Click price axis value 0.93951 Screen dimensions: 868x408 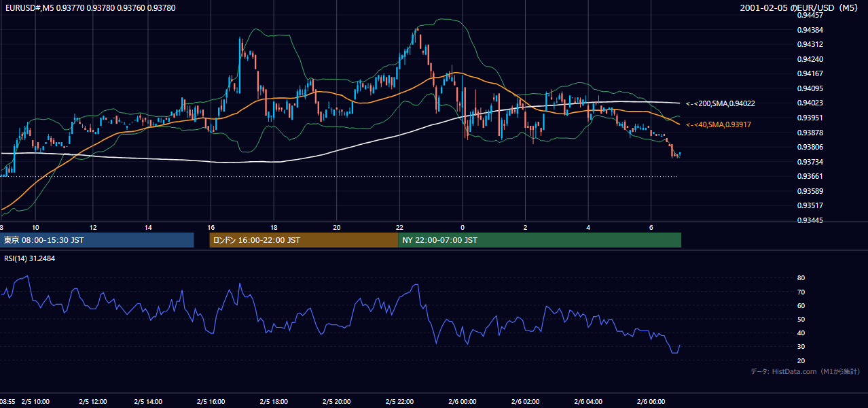click(x=811, y=118)
